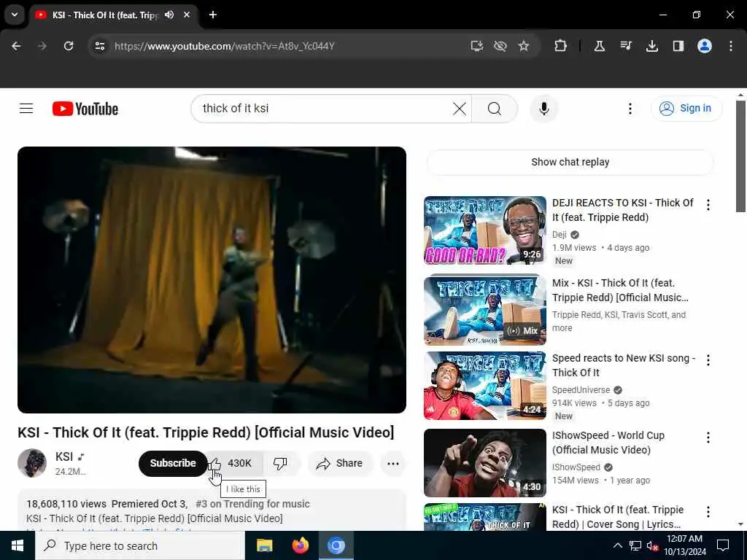The height and width of the screenshot is (560, 747).
Task: Dislike the video with thumbs down
Action: [x=280, y=463]
